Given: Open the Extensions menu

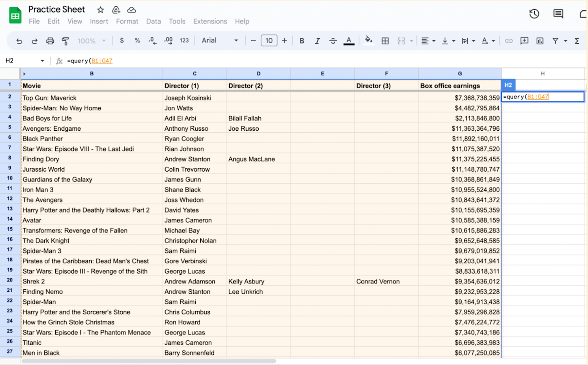Looking at the screenshot, I should coord(210,21).
